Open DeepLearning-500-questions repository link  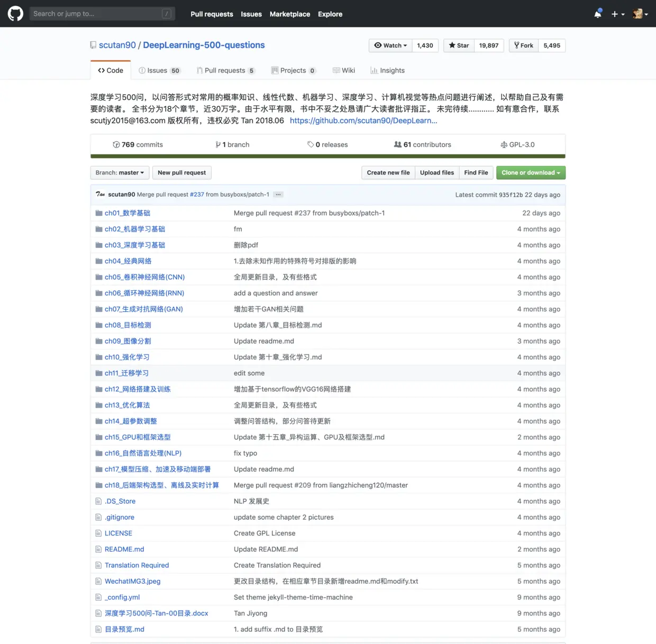(x=204, y=45)
